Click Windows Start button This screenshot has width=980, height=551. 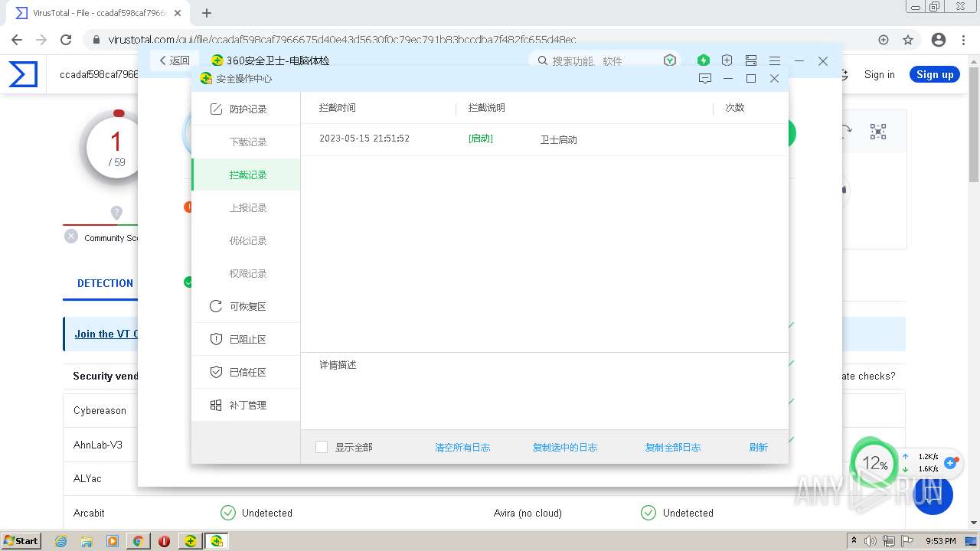(21, 541)
